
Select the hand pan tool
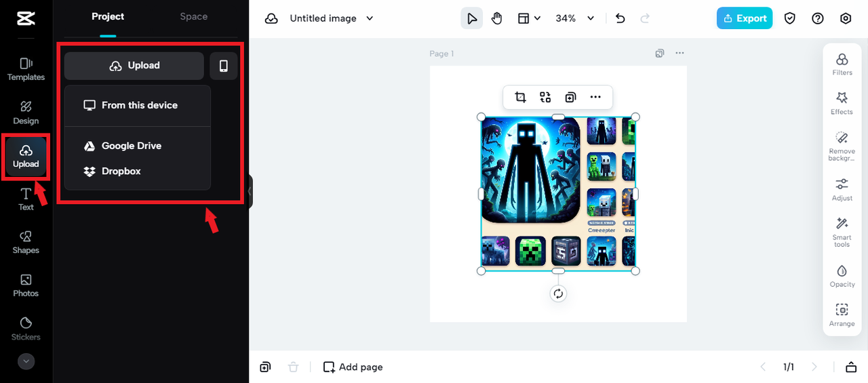[x=497, y=18]
